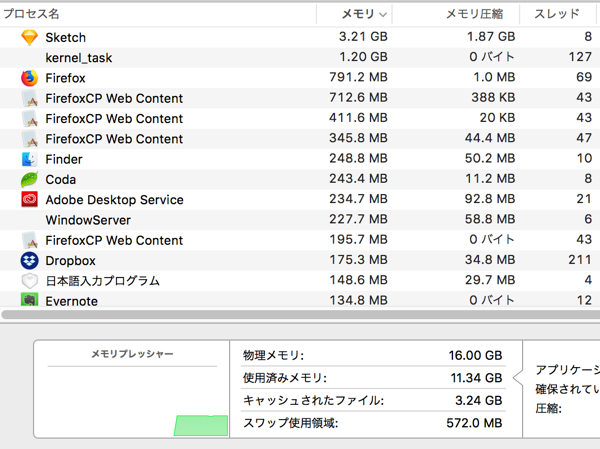The image size is (600, 449).
Task: Click the 圧縮 label at the right
Action: pyautogui.click(x=548, y=409)
